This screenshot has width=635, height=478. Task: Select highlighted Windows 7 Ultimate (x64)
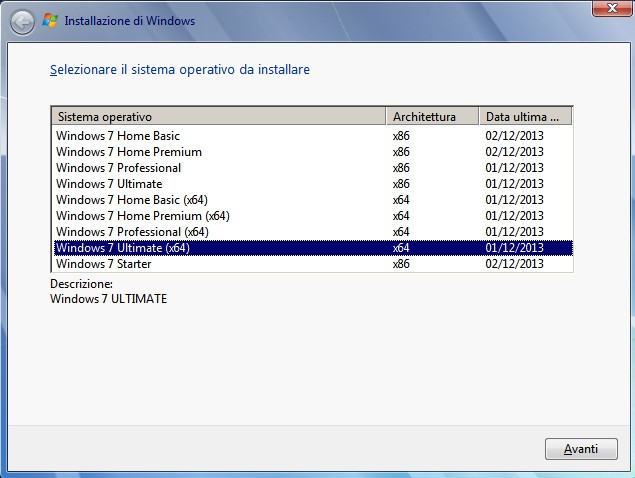point(313,248)
